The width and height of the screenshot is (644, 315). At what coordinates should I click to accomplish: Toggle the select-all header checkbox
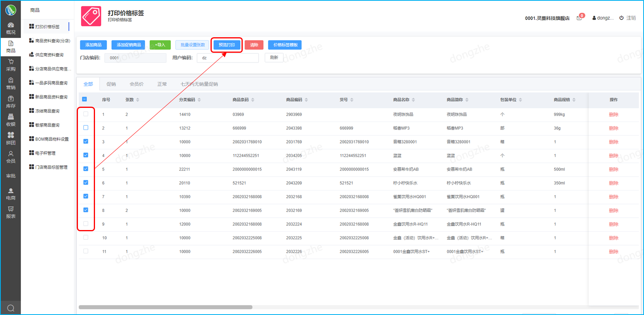tap(85, 99)
